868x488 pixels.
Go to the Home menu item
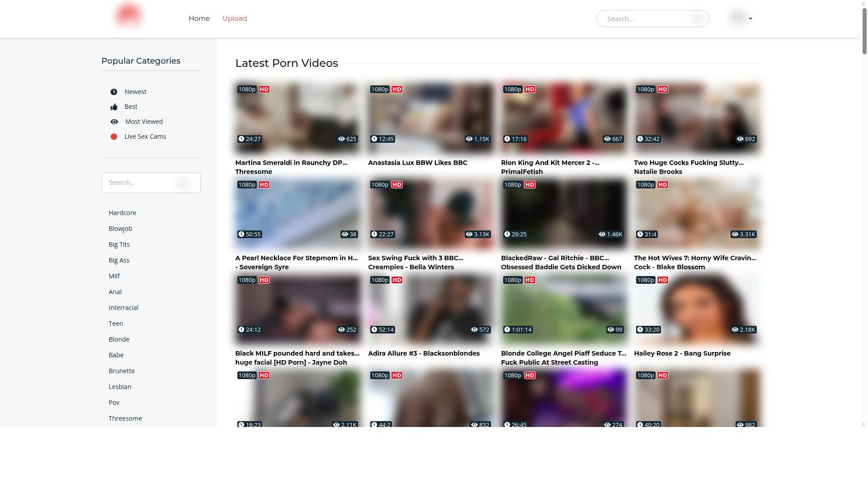click(x=199, y=19)
